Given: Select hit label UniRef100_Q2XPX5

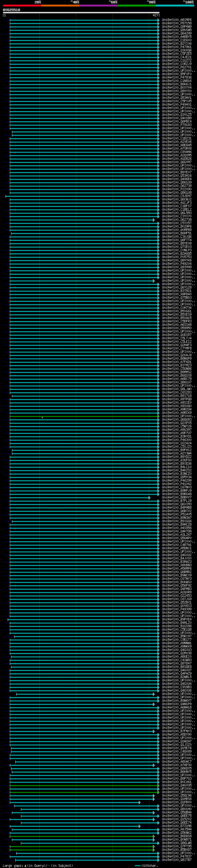Looking at the screenshot, I should tap(176, 423).
